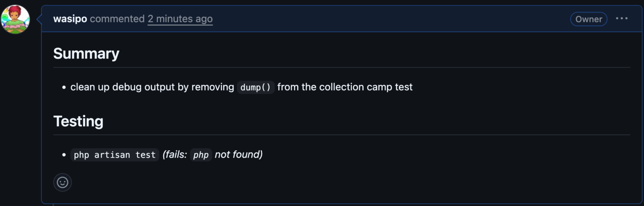Click the dump() inline code snippet

pos(256,88)
